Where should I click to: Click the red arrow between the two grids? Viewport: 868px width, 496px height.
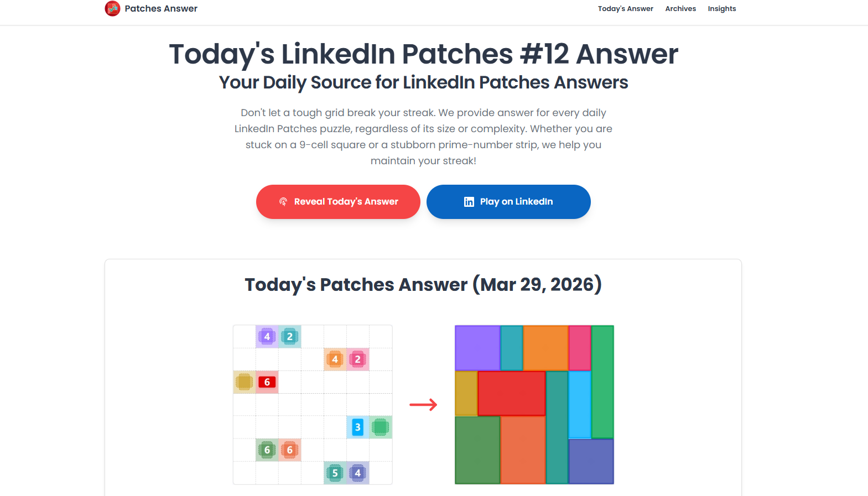[423, 405]
